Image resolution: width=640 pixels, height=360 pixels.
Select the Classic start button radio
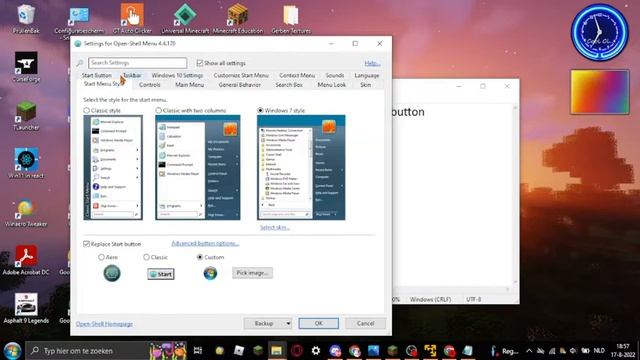pos(146,257)
